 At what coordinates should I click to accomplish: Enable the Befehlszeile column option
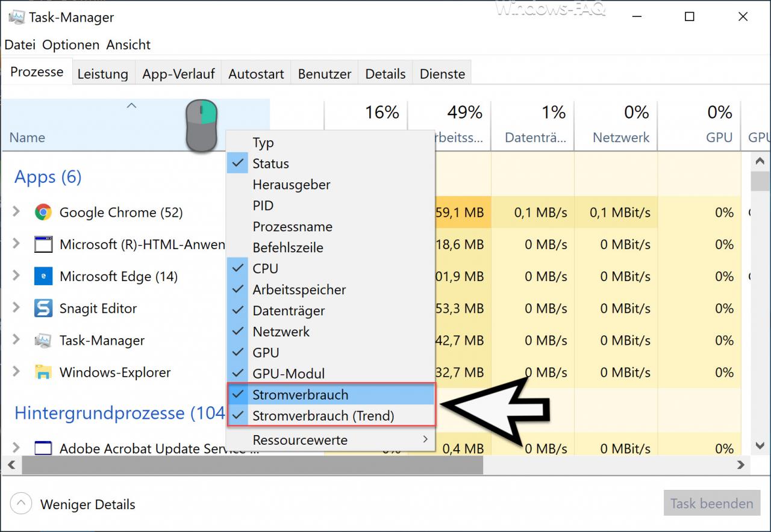330,247
